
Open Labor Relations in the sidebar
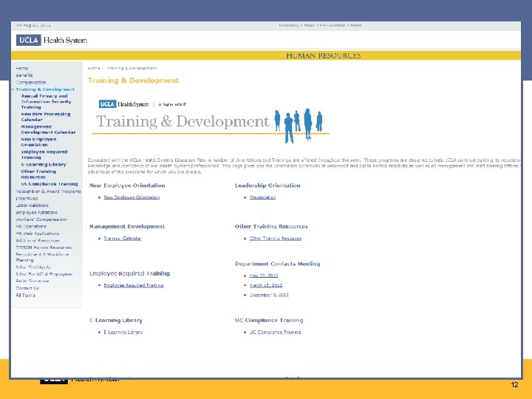[33, 205]
